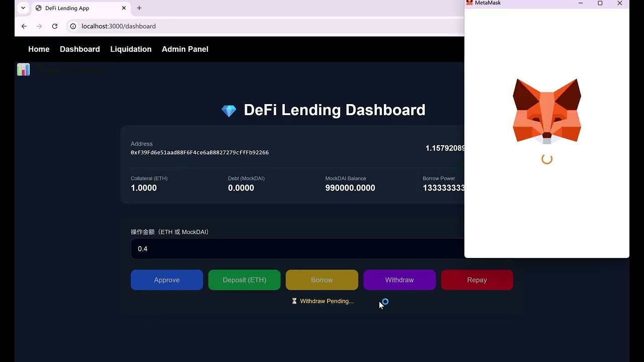Close the MetaMask popup window
644x362 pixels.
tap(620, 3)
